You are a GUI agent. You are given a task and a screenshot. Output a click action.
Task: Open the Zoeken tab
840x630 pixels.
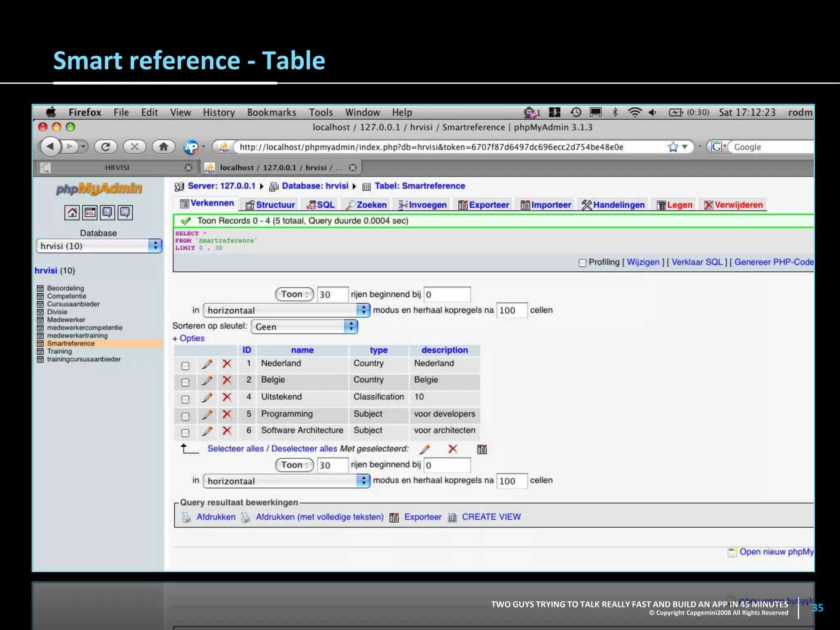tap(366, 205)
